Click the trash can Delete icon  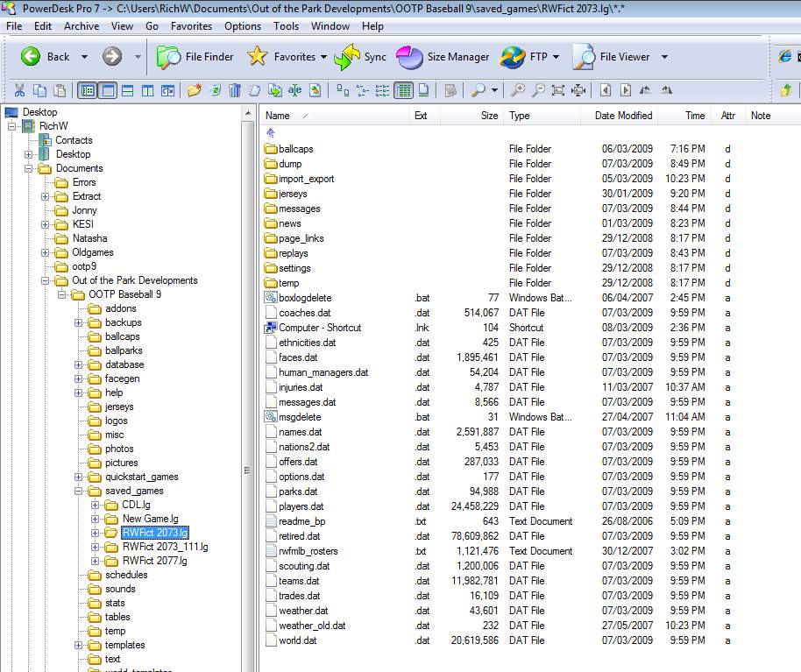(235, 90)
